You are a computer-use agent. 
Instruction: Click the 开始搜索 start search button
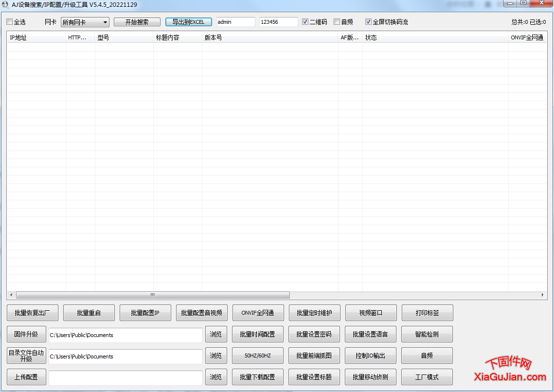[x=137, y=22]
